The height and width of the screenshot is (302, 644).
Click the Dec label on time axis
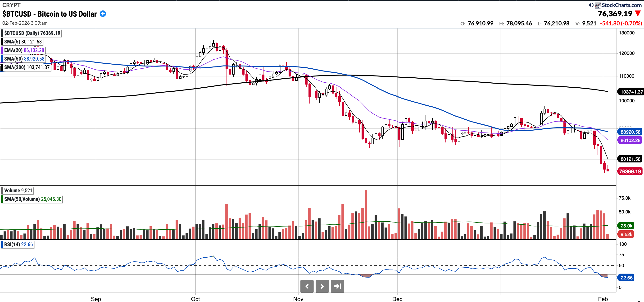point(397,299)
